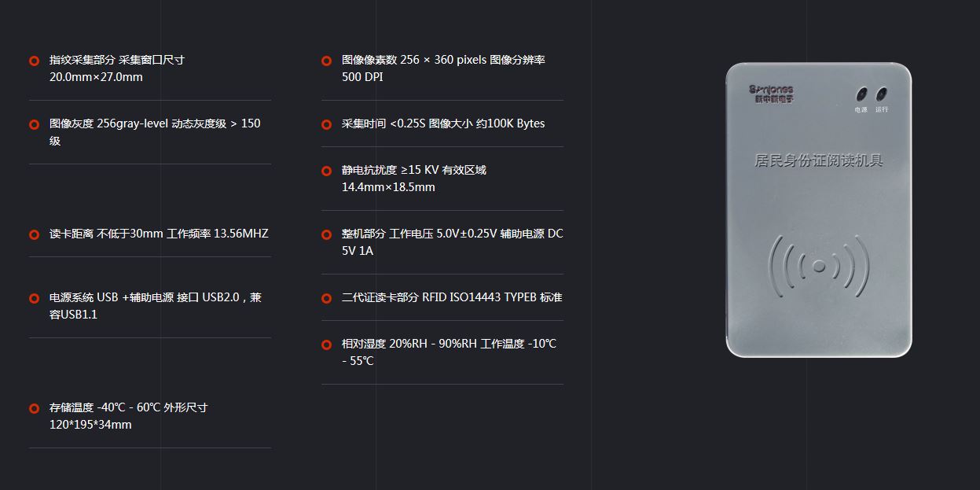The image size is (980, 490).
Task: Click the red bullet next to 图像灰度 256gray-level
Action: coord(34,124)
